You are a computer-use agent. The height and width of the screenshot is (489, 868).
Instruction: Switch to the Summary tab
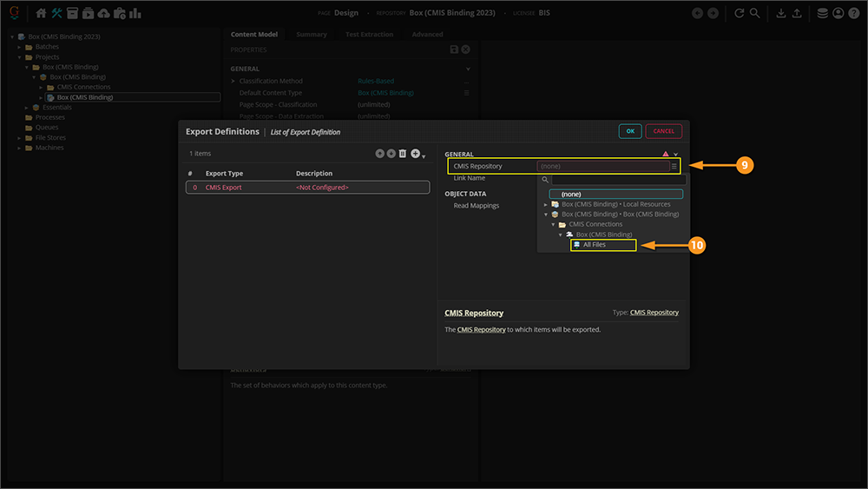point(311,35)
